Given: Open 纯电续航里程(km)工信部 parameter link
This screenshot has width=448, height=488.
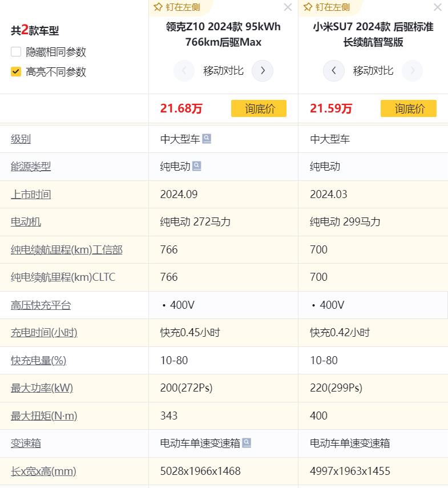Looking at the screenshot, I should click(67, 250).
